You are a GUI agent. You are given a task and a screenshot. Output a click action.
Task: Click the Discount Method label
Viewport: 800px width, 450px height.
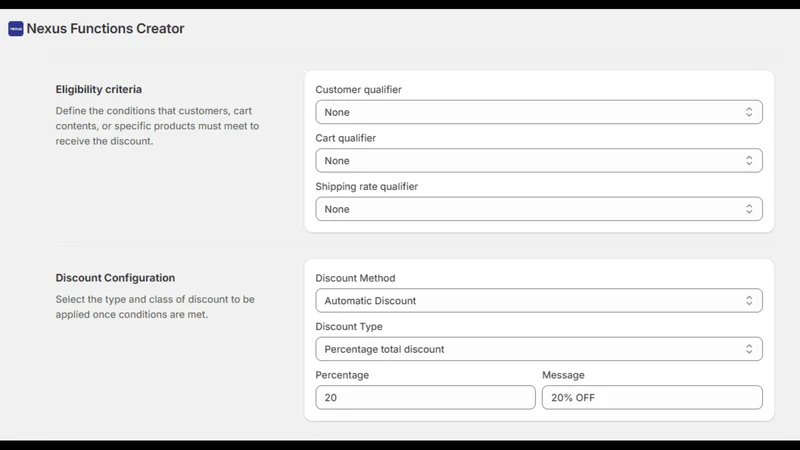click(x=355, y=278)
